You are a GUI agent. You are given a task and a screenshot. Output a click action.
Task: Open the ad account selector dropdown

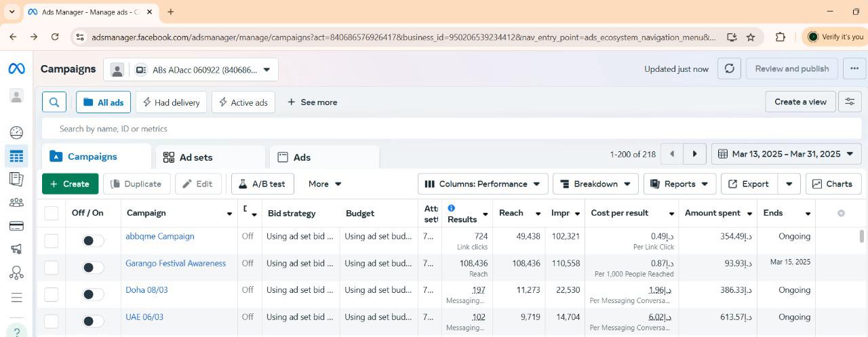(x=191, y=69)
